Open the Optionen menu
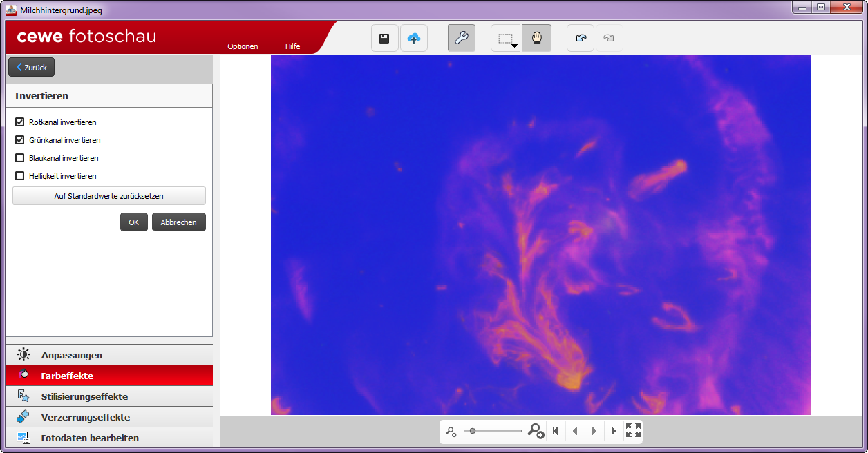 pyautogui.click(x=243, y=46)
